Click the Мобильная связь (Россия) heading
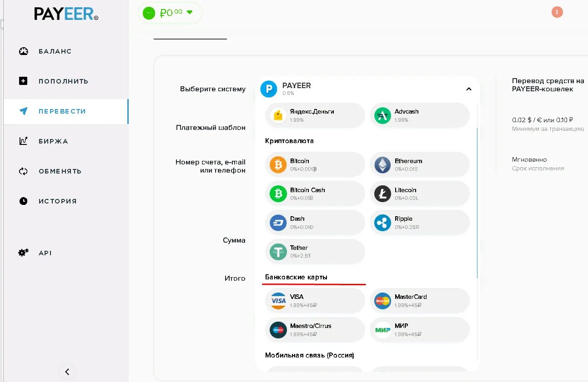 point(310,355)
